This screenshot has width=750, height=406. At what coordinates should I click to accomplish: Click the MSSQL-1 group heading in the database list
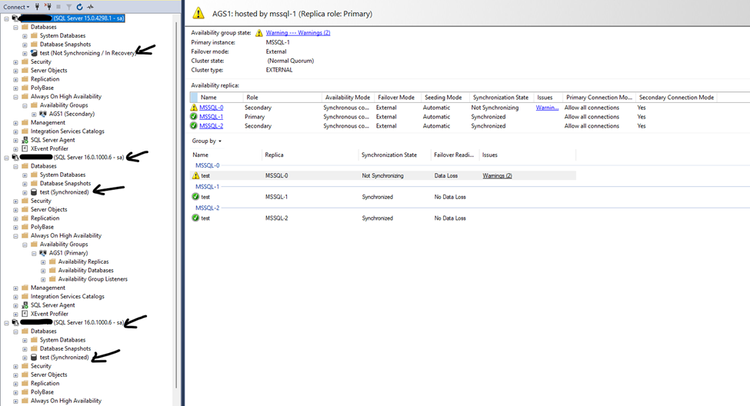tap(208, 187)
